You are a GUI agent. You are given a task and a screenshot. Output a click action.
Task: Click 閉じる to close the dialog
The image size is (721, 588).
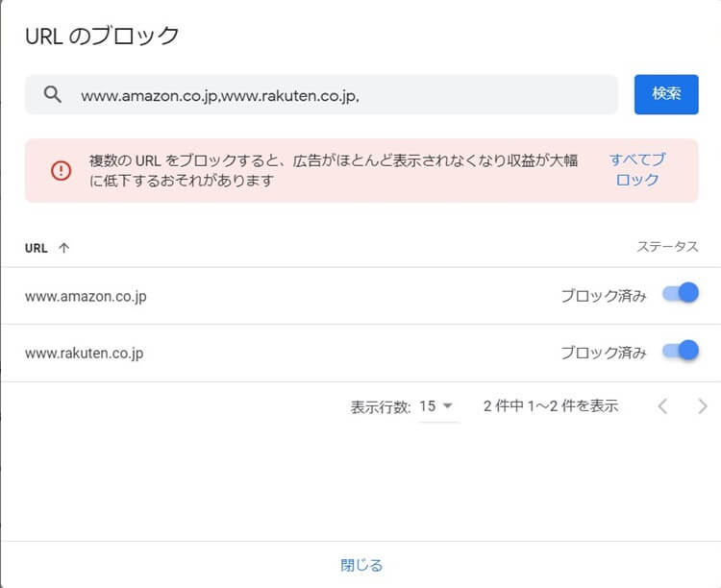pyautogui.click(x=361, y=565)
